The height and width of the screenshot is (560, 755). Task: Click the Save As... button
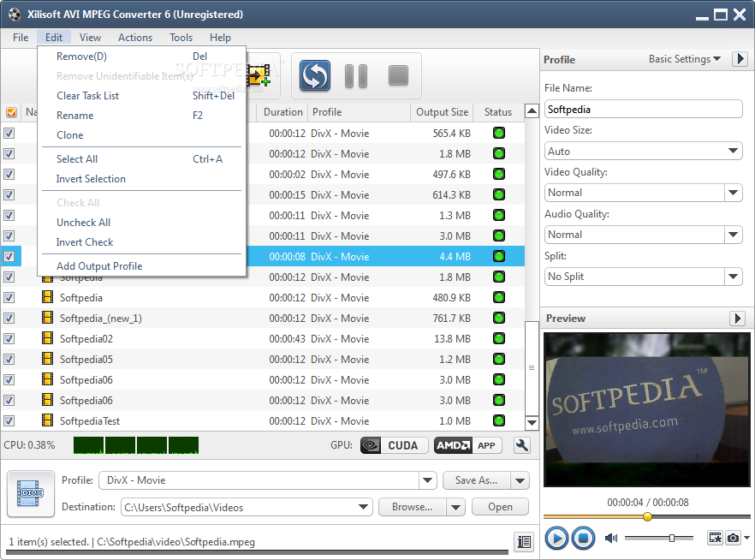coord(476,480)
